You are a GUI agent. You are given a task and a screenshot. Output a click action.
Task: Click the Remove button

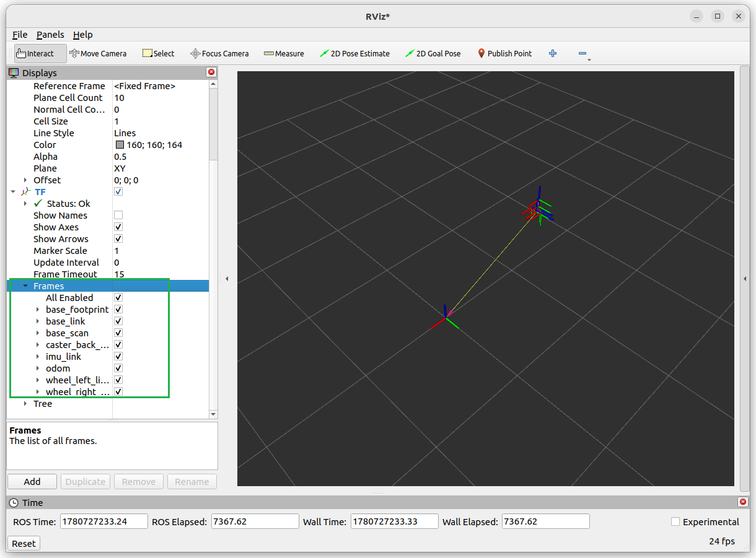point(139,482)
